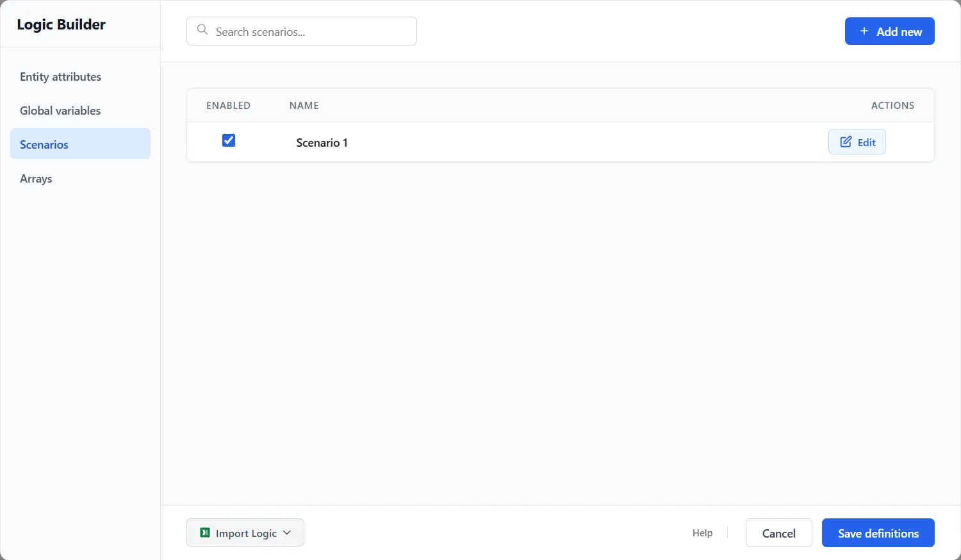
Task: Click the ENABLED column header
Action: (228, 105)
